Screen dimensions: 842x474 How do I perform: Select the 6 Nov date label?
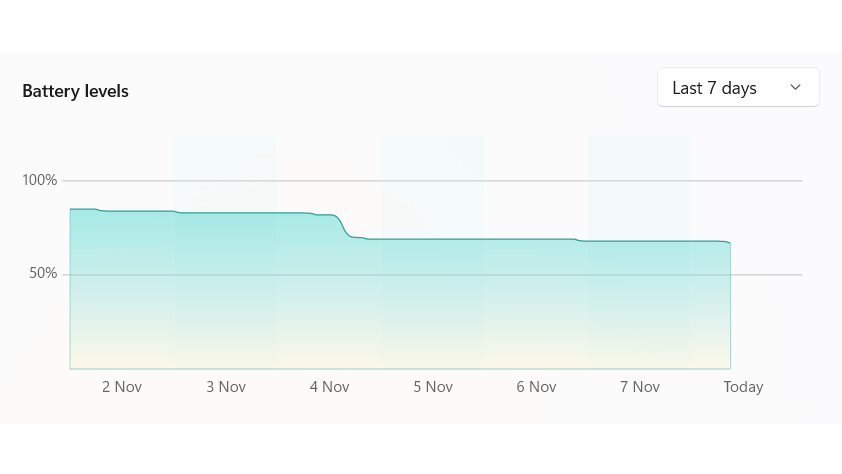[536, 387]
